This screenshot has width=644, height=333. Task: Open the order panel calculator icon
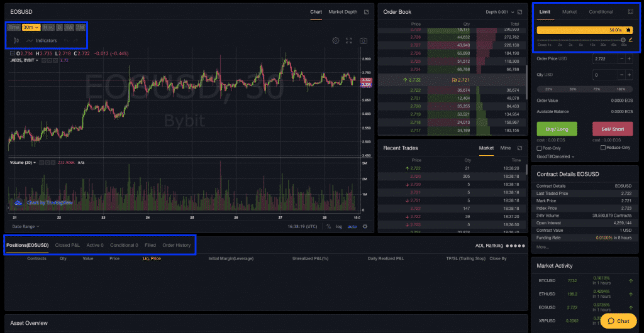(631, 11)
